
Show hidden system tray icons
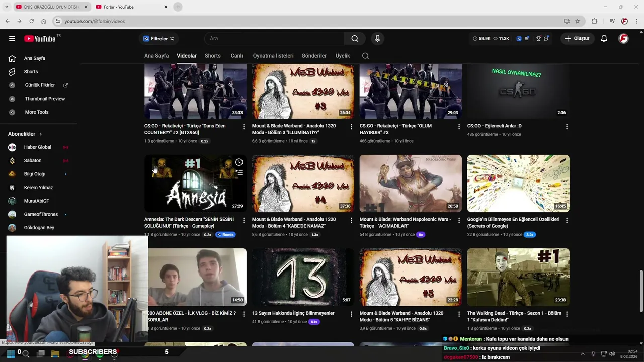583,354
